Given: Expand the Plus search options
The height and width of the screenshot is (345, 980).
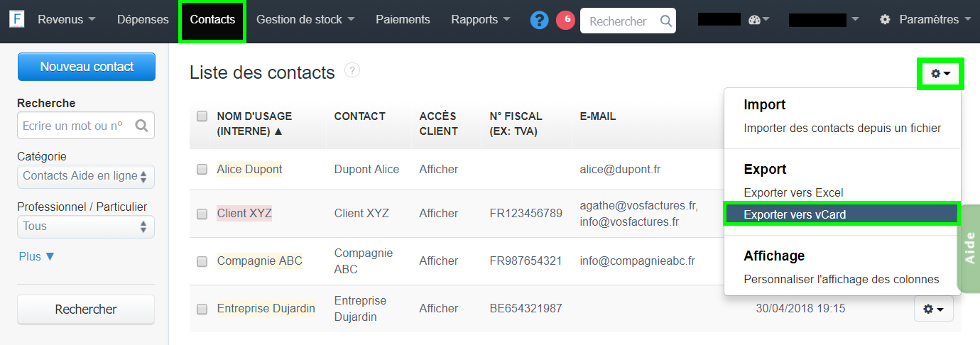Looking at the screenshot, I should click(36, 257).
